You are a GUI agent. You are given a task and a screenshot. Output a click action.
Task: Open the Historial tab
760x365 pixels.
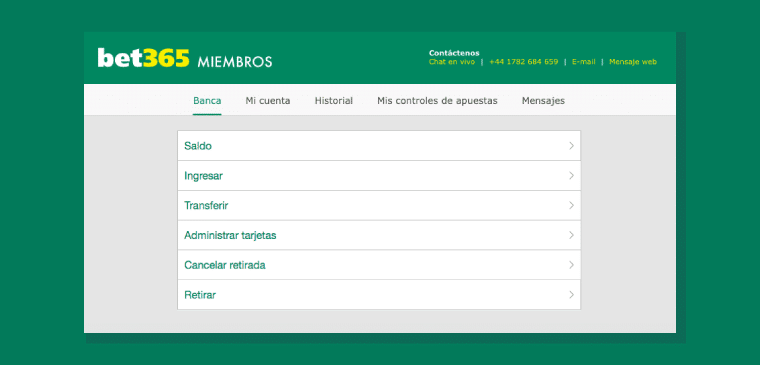(x=333, y=101)
